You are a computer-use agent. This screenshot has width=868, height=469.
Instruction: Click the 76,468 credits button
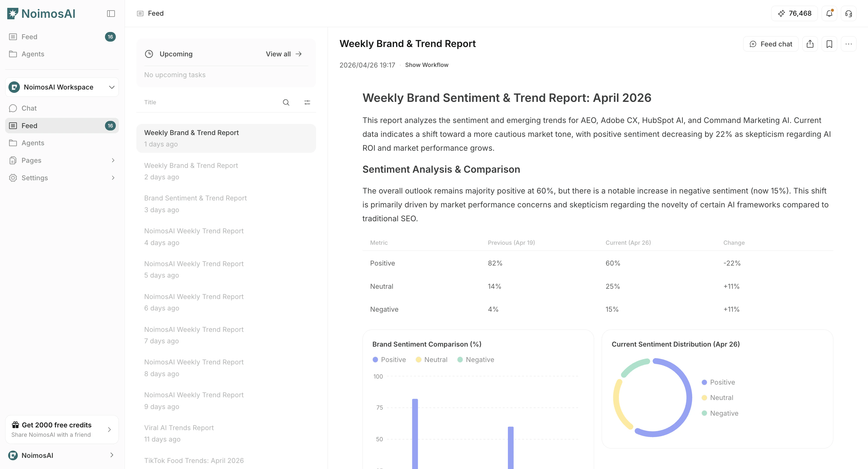(794, 14)
